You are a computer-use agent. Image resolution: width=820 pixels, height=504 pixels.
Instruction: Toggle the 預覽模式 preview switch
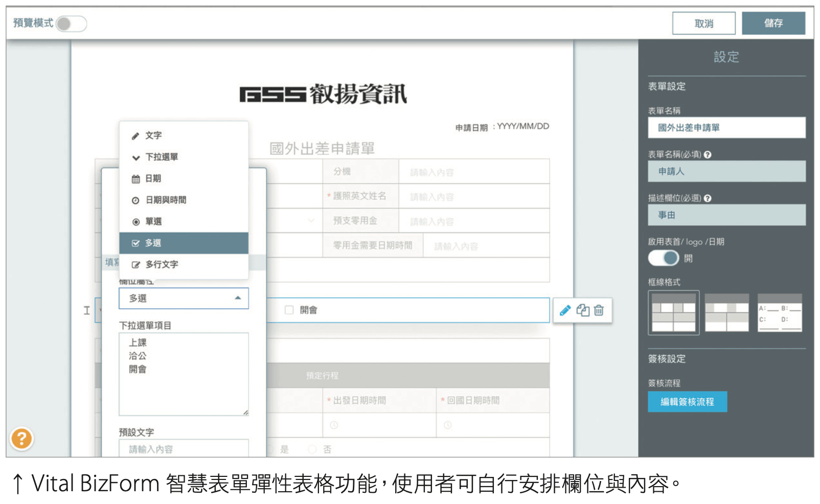coord(72,24)
